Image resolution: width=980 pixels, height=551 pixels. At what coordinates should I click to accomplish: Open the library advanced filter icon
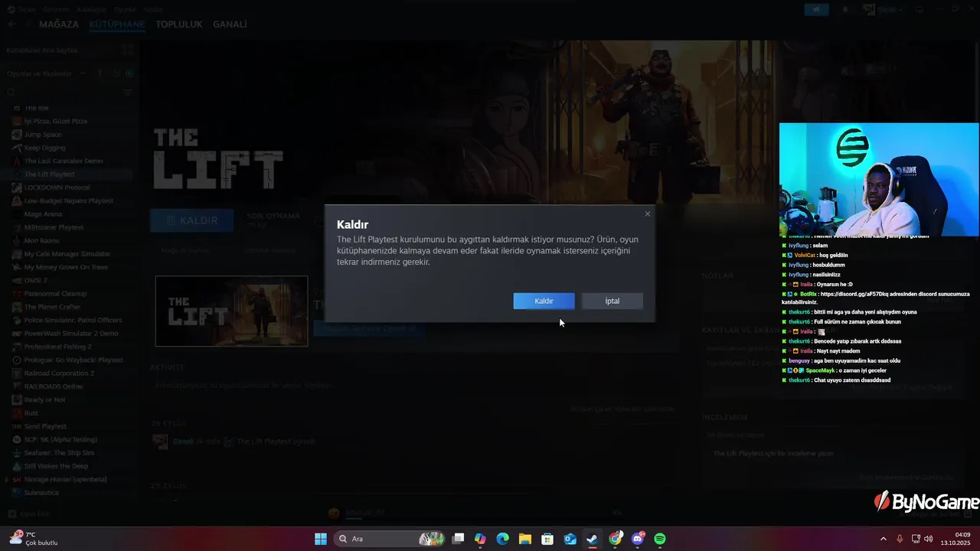[128, 92]
